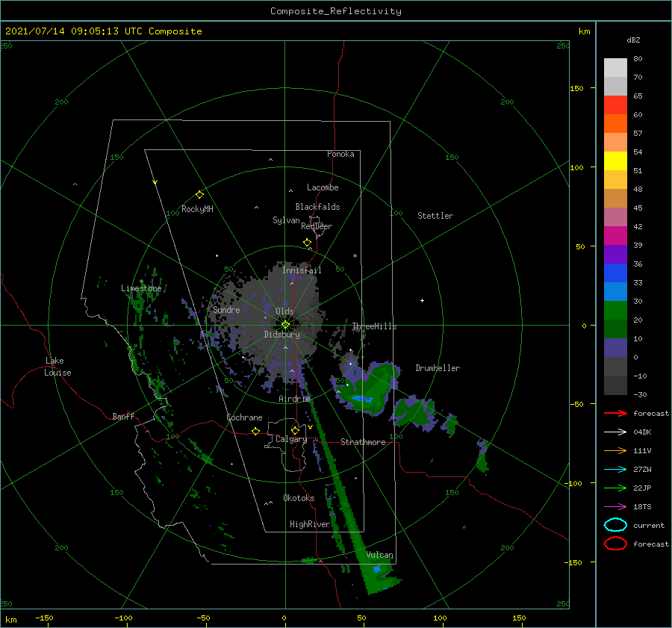Click the Lake Louise label
672x628 pixels.
pyautogui.click(x=58, y=367)
